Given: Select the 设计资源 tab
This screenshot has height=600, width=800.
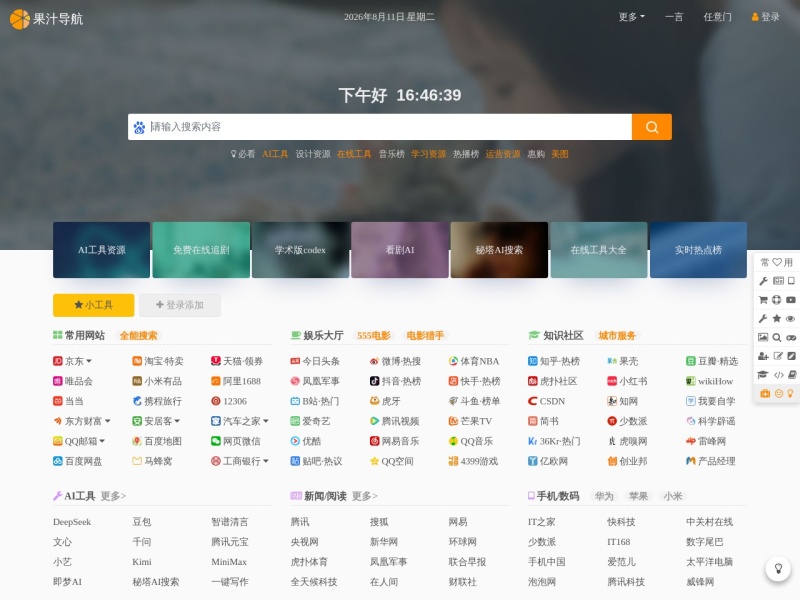Looking at the screenshot, I should [x=313, y=154].
